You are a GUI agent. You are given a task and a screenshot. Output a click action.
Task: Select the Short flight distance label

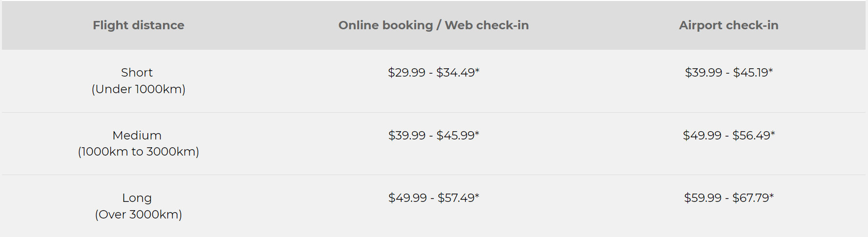tap(137, 73)
